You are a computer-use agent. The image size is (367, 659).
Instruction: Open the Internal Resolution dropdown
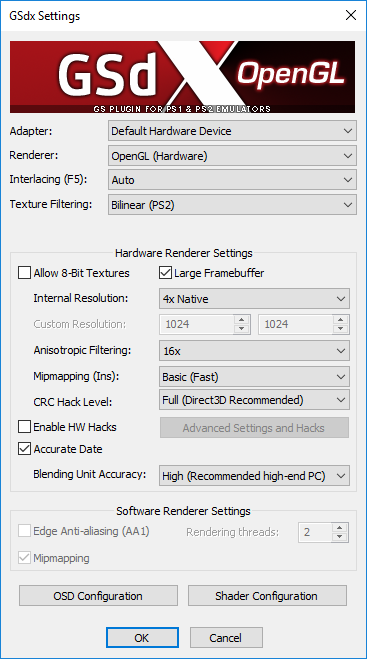pos(254,299)
